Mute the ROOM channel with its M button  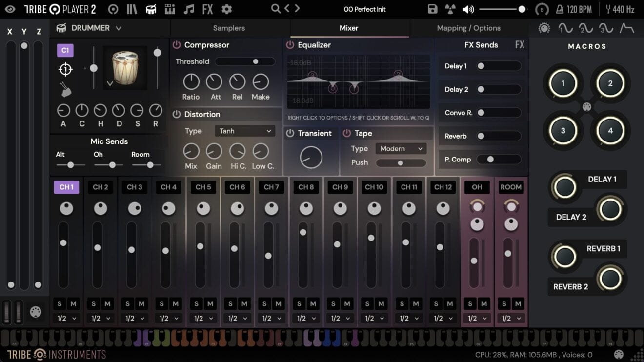tap(518, 303)
